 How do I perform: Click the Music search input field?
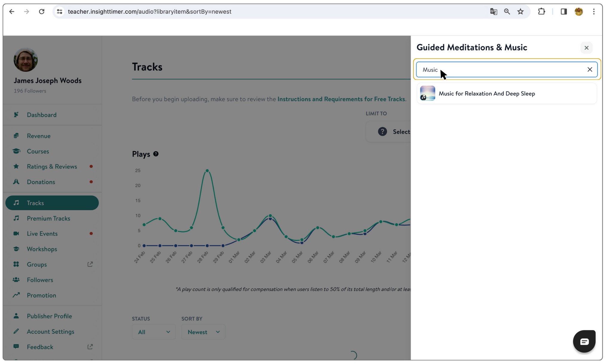coord(502,70)
